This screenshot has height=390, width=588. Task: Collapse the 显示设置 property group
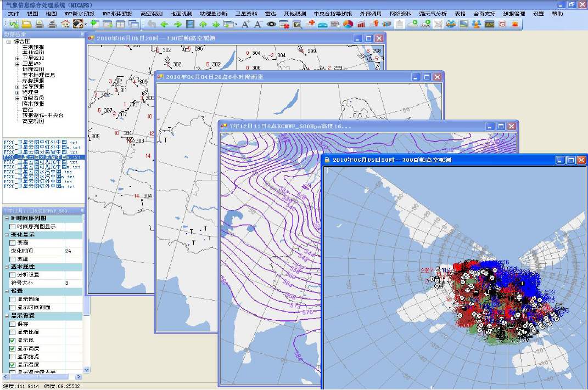7,316
